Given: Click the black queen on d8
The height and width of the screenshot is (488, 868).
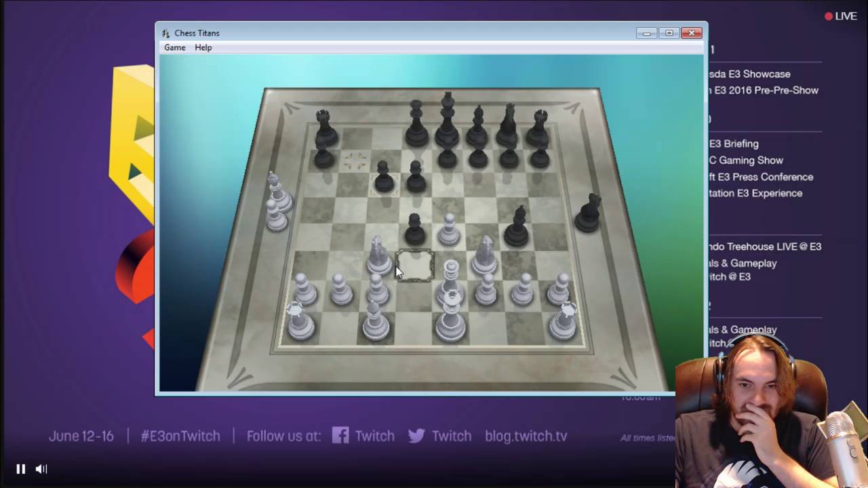Looking at the screenshot, I should pyautogui.click(x=416, y=124).
